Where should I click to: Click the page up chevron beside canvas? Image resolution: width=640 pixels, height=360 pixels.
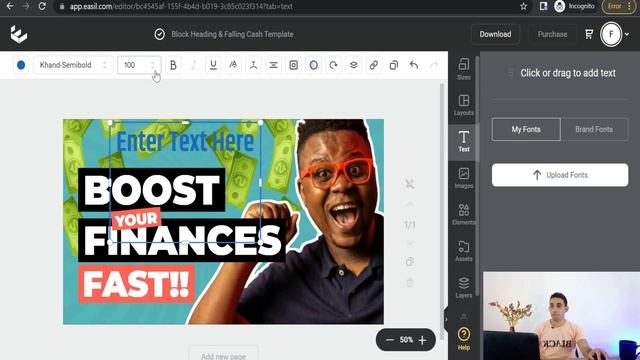[x=410, y=204]
